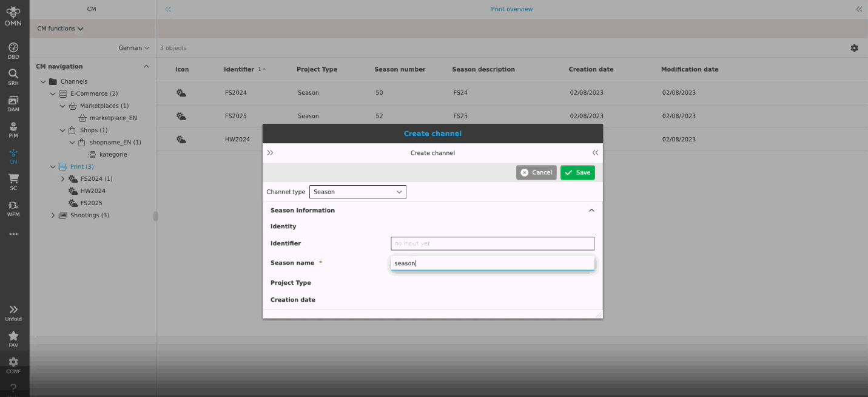Click the Save button

point(577,172)
